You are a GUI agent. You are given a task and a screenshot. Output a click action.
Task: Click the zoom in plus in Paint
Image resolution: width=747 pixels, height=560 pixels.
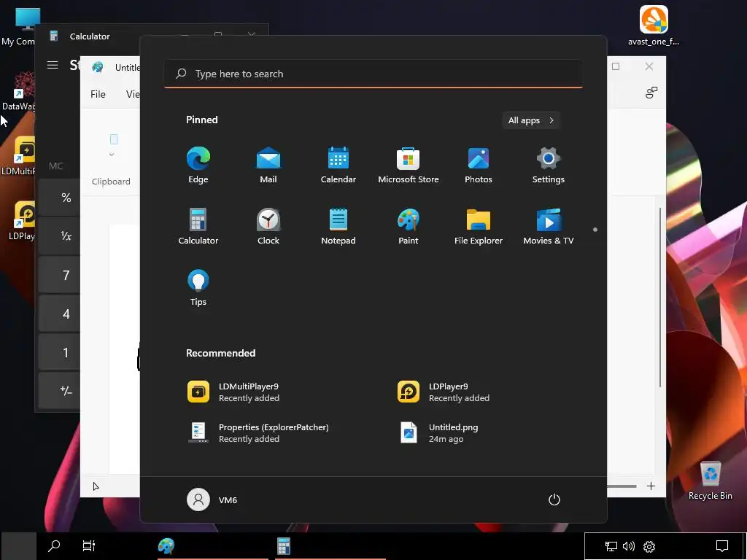pos(651,486)
